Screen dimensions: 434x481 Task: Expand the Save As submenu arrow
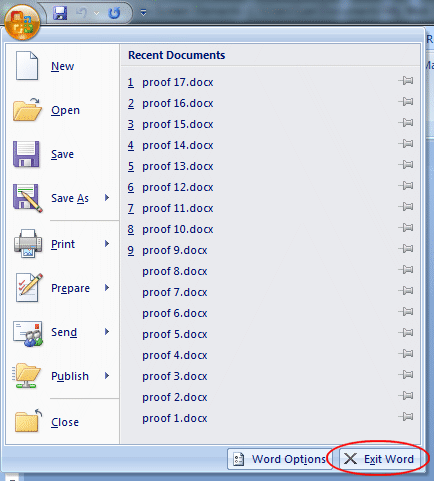(107, 198)
